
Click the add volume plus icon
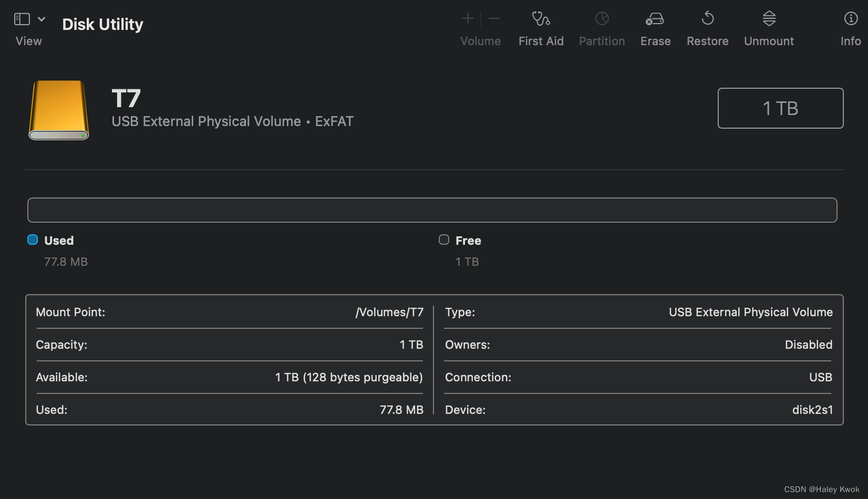468,19
